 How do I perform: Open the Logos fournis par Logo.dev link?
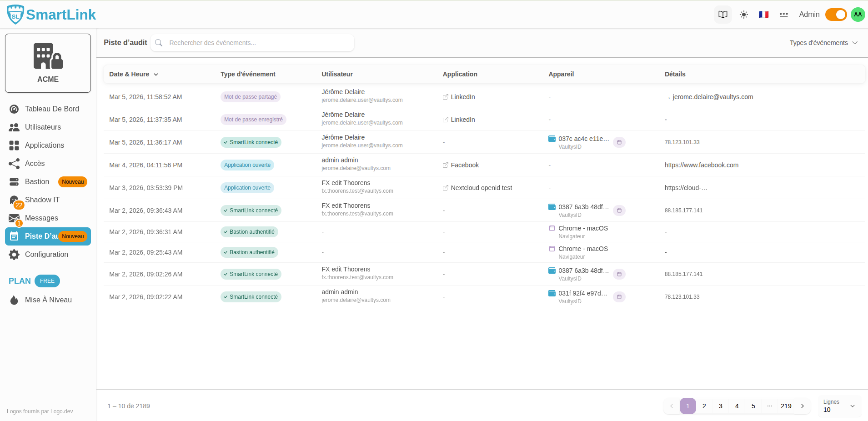coord(40,411)
